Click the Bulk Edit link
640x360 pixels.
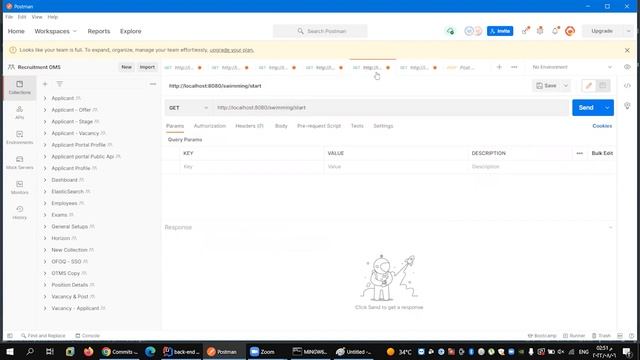602,153
